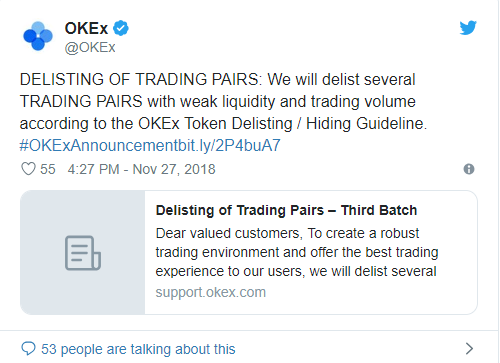500x363 pixels.
Task: Open the OKEx profile avatar
Action: (x=38, y=36)
